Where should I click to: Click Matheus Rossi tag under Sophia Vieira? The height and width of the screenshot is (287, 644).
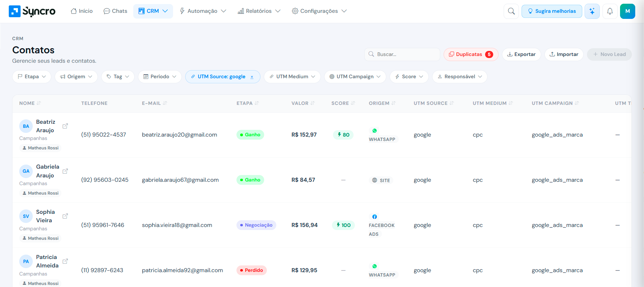coord(40,238)
